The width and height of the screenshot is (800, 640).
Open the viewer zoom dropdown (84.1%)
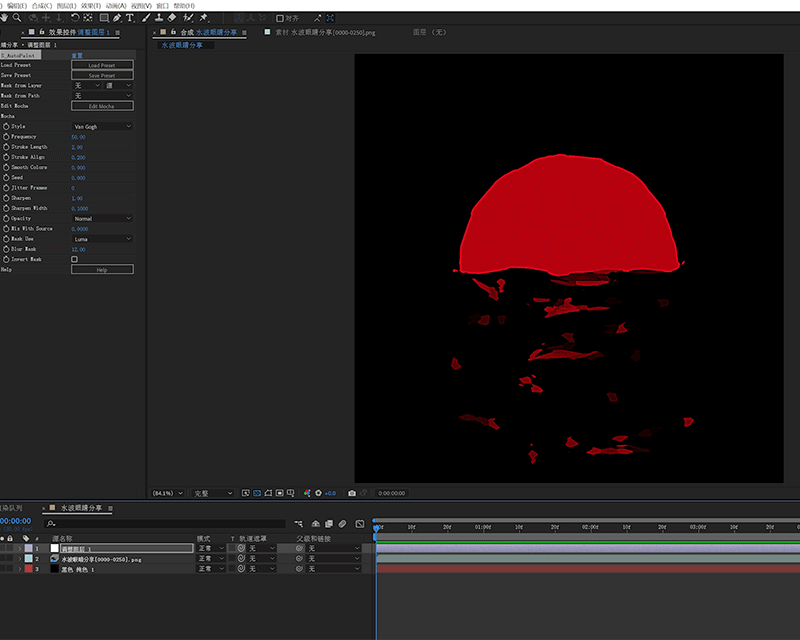pos(167,493)
